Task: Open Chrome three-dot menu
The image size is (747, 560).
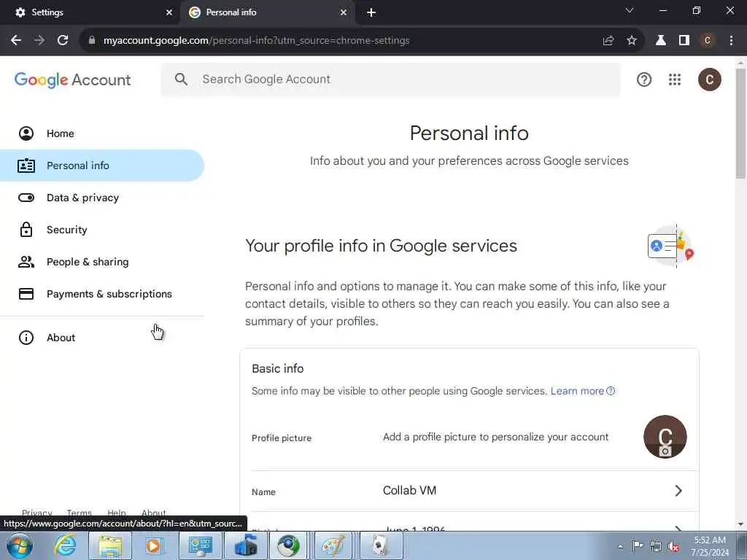Action: coord(731,41)
